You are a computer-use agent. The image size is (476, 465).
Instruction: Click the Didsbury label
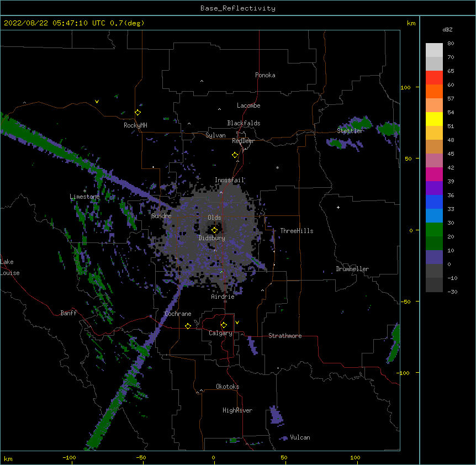(x=211, y=238)
